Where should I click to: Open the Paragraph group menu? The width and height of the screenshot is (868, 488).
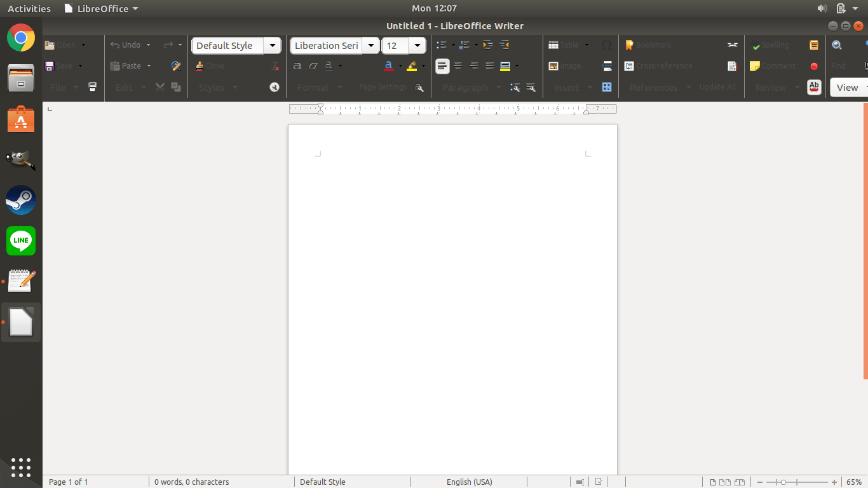[471, 88]
